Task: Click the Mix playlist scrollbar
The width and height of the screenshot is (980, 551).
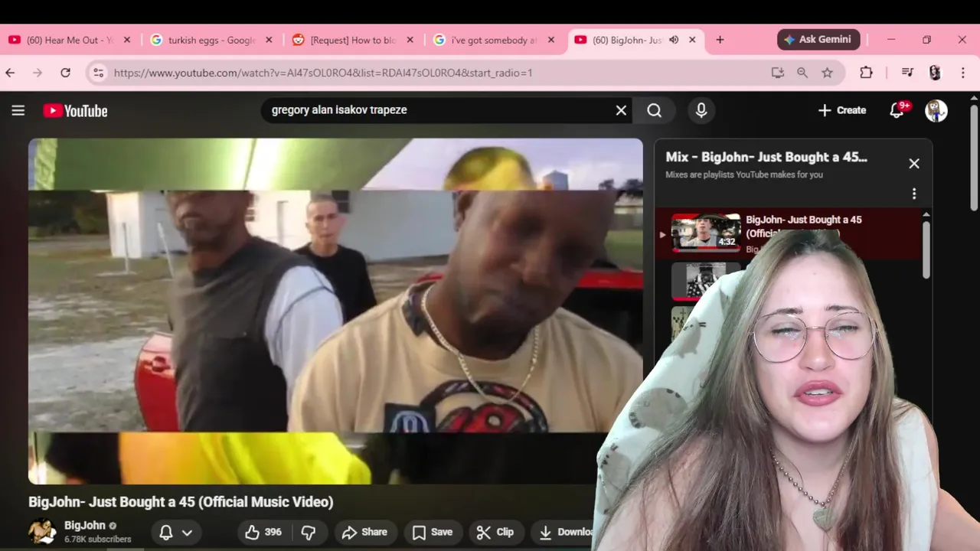Action: click(926, 249)
